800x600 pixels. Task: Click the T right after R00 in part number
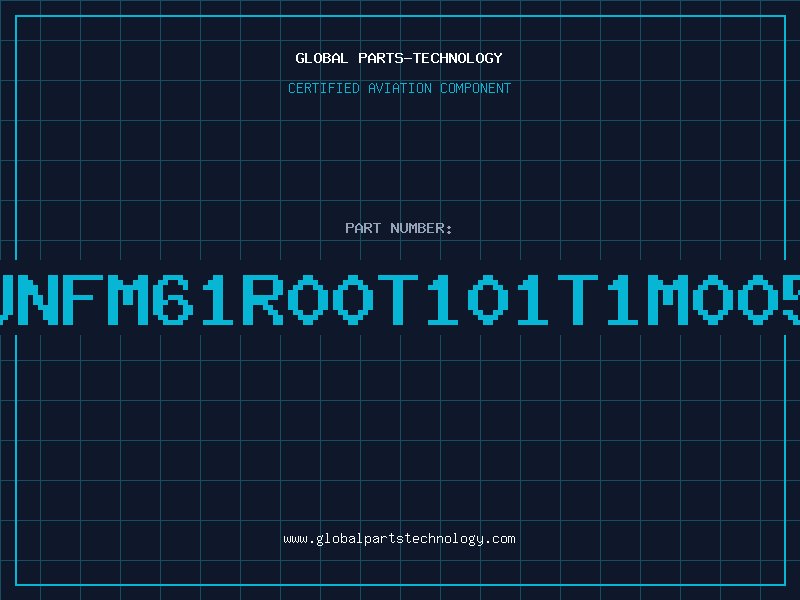[x=398, y=300]
